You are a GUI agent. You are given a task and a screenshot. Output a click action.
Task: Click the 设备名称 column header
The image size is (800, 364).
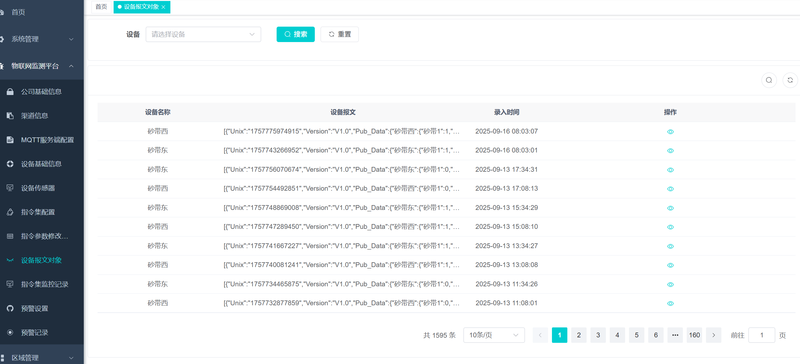tap(158, 112)
